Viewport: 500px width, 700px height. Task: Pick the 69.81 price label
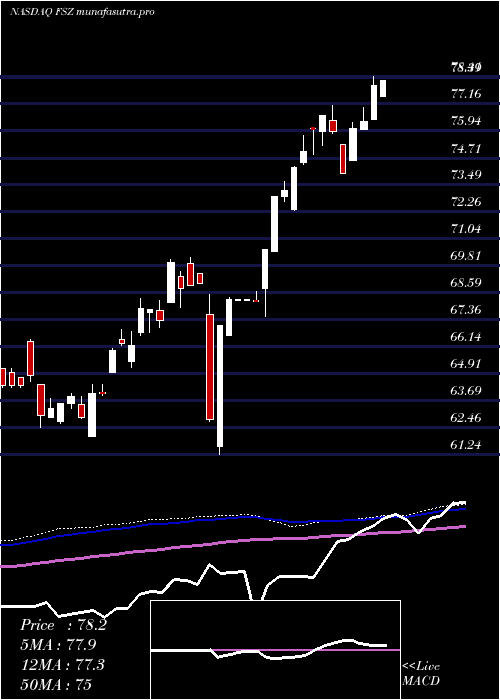tap(466, 256)
